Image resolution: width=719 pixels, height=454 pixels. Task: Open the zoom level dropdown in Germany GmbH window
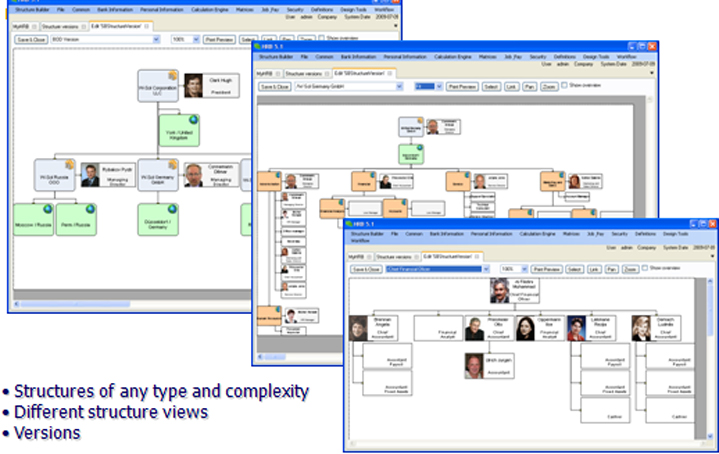point(439,87)
